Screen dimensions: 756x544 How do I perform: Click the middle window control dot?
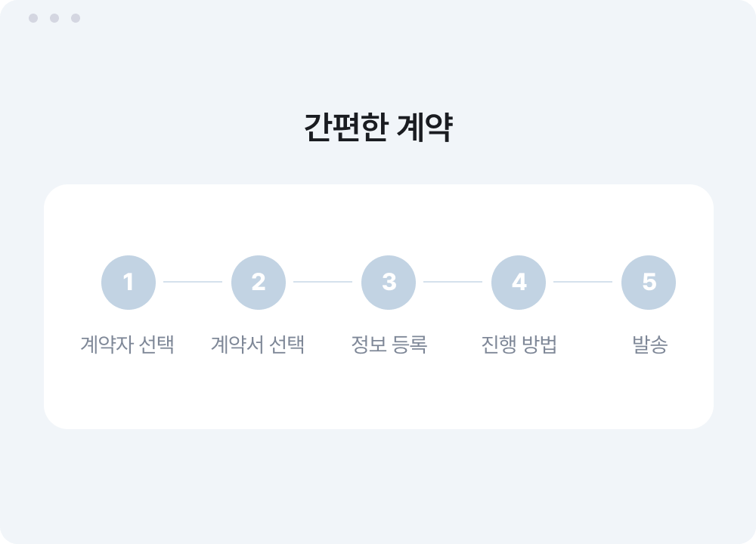coord(52,17)
